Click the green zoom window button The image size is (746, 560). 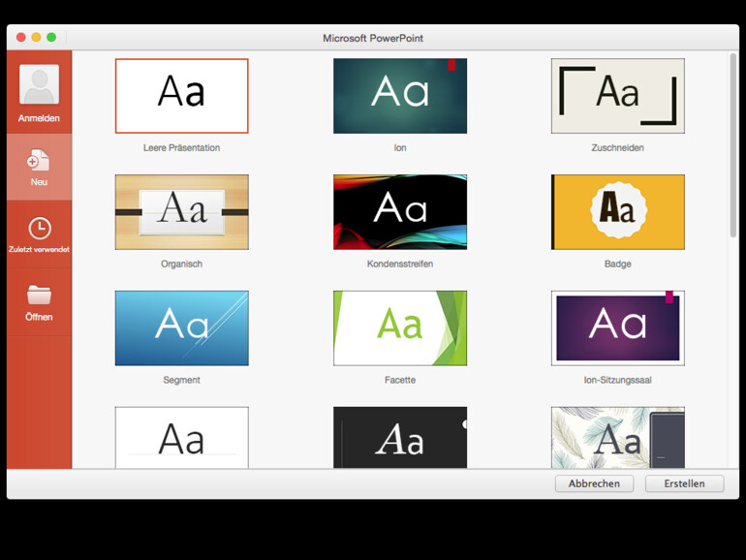point(51,38)
